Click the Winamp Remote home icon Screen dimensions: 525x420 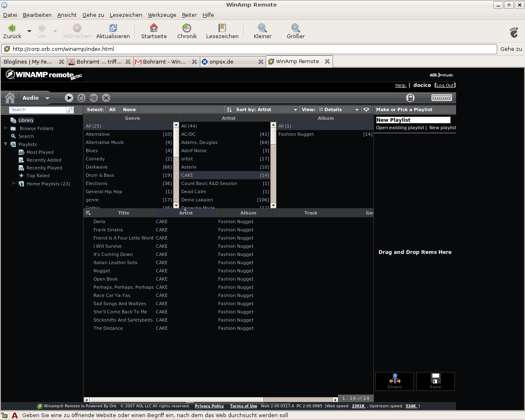click(10, 98)
